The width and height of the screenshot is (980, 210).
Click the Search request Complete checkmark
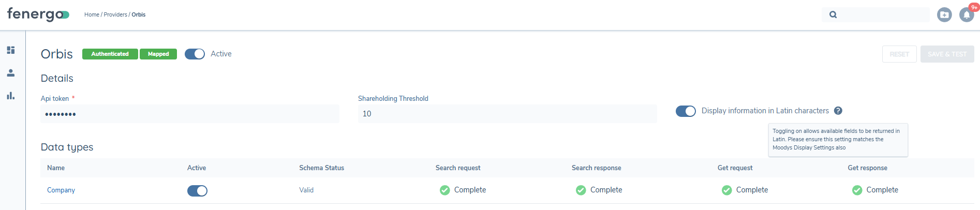[x=445, y=190]
